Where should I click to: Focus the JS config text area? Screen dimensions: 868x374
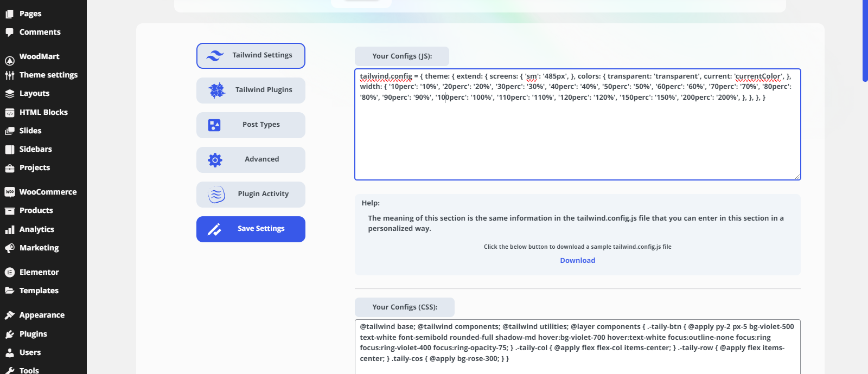578,124
